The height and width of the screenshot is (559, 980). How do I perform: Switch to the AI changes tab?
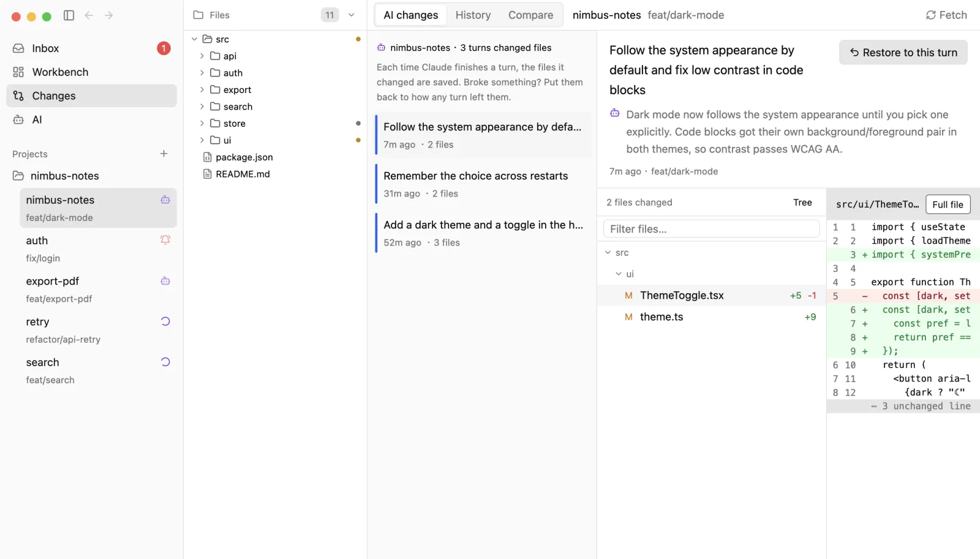pos(411,15)
